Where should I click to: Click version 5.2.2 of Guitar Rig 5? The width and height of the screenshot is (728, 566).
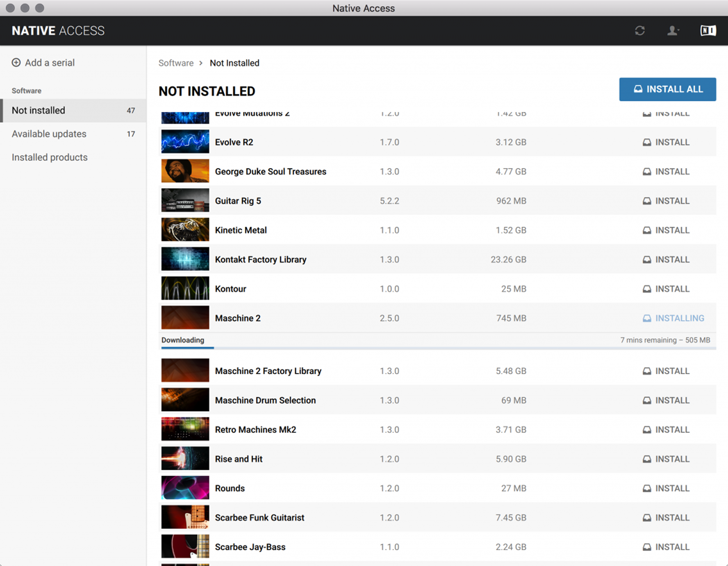[390, 201]
